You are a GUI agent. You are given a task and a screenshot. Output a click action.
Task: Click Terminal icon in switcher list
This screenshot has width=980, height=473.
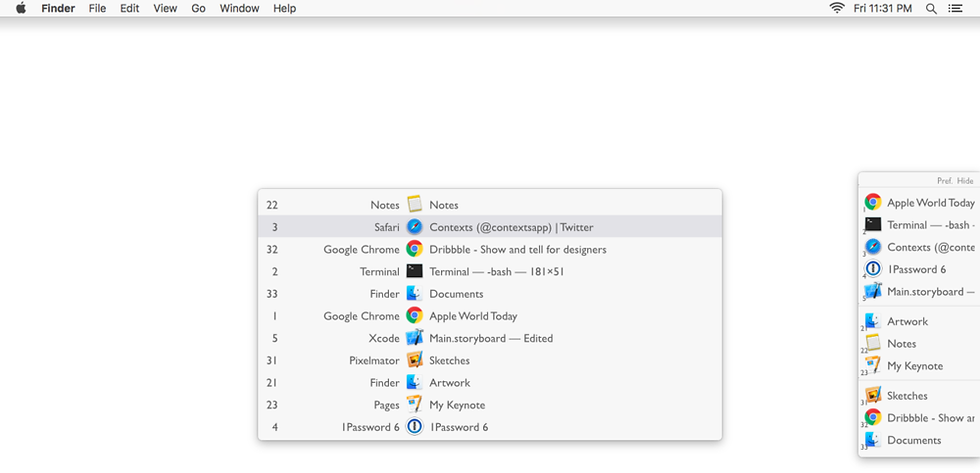414,271
